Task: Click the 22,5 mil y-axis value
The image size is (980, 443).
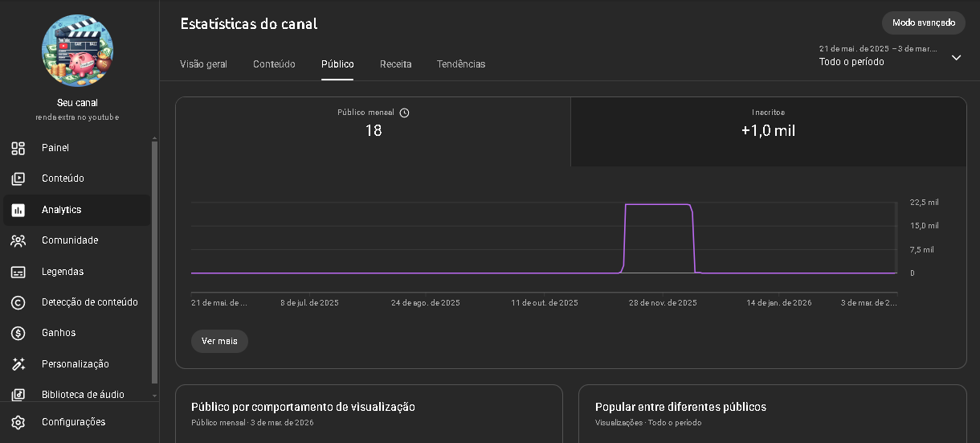Action: (x=924, y=203)
